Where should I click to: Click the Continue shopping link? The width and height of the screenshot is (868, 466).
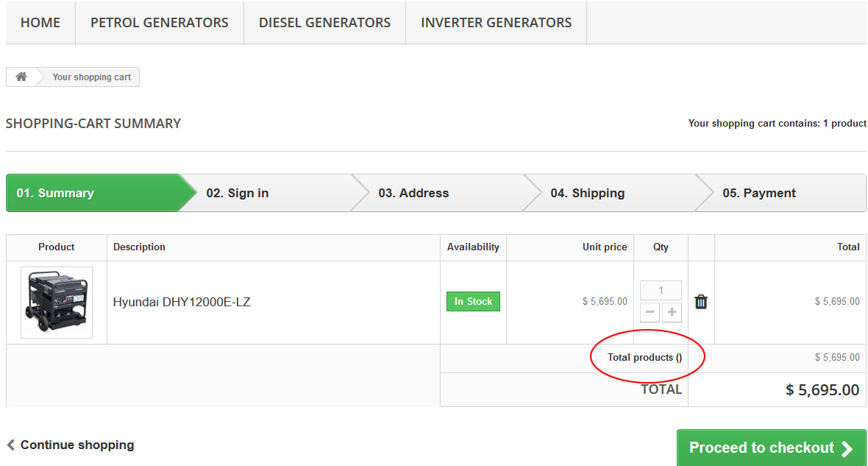click(x=77, y=445)
